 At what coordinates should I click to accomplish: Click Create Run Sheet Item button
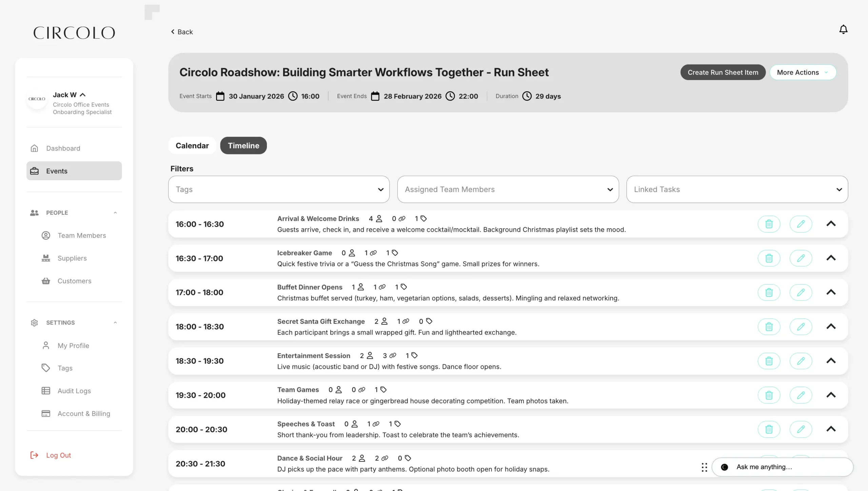tap(723, 72)
